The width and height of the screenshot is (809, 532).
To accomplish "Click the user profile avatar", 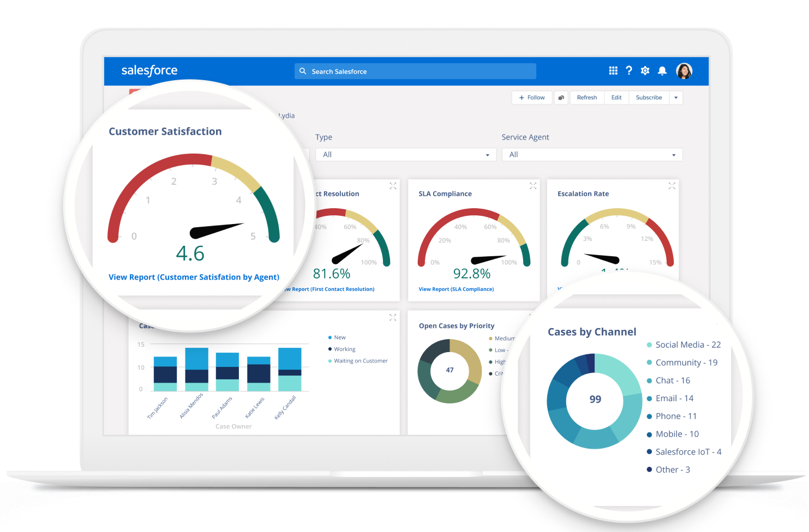I will 684,71.
